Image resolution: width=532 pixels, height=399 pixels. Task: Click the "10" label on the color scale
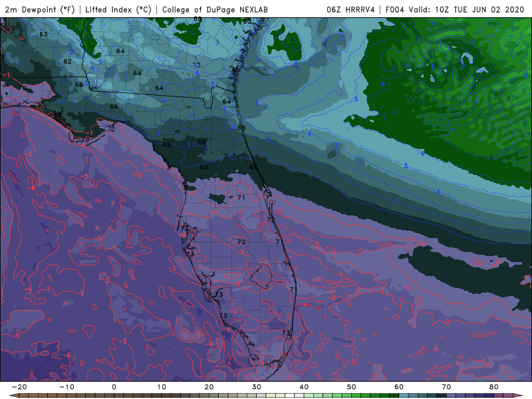pos(162,387)
